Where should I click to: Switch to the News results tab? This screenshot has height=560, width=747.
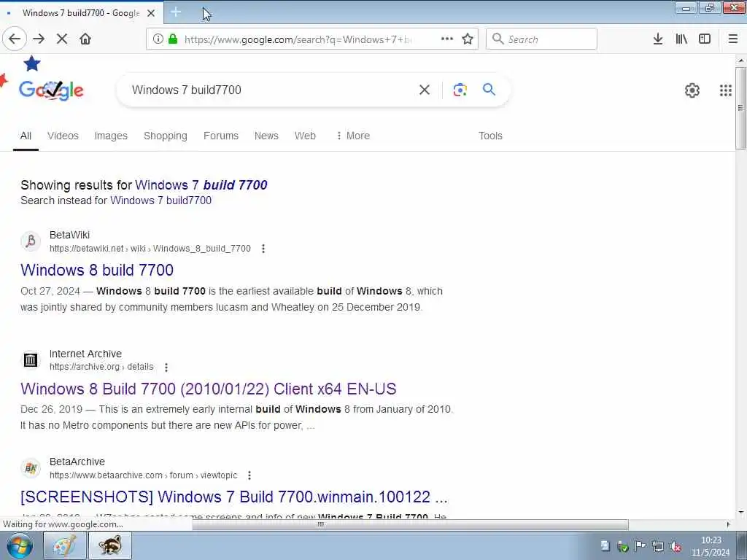(266, 136)
